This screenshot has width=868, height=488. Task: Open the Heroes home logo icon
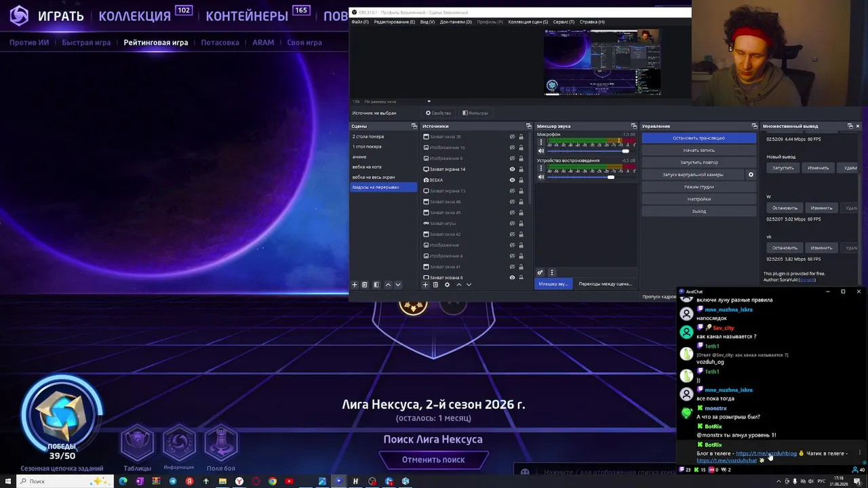point(19,16)
